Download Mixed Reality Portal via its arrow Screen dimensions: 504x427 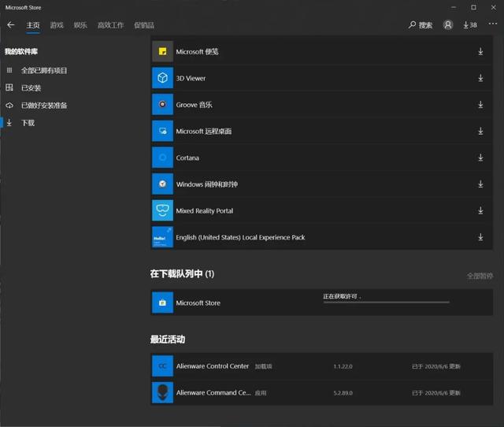(480, 210)
